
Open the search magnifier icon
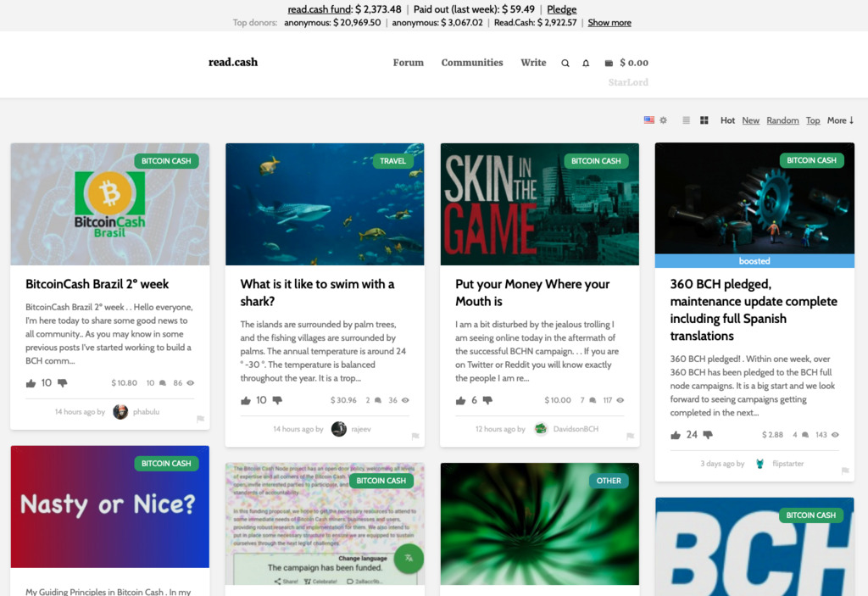565,63
